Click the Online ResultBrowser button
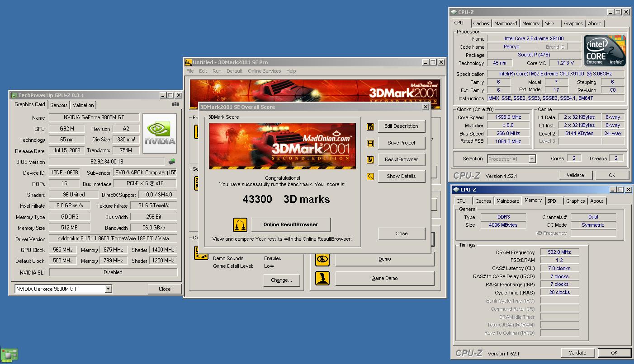 click(x=291, y=224)
